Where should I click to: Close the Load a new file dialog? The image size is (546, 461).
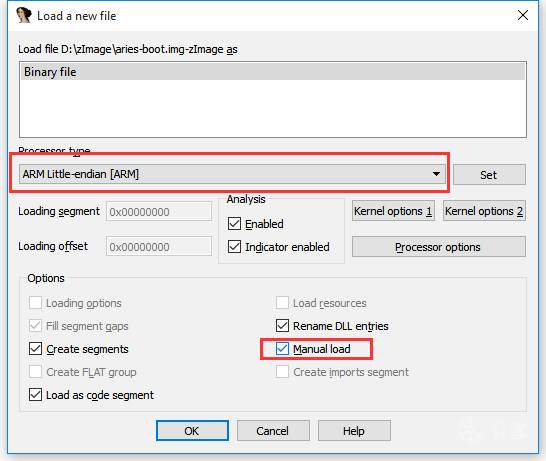[x=523, y=15]
